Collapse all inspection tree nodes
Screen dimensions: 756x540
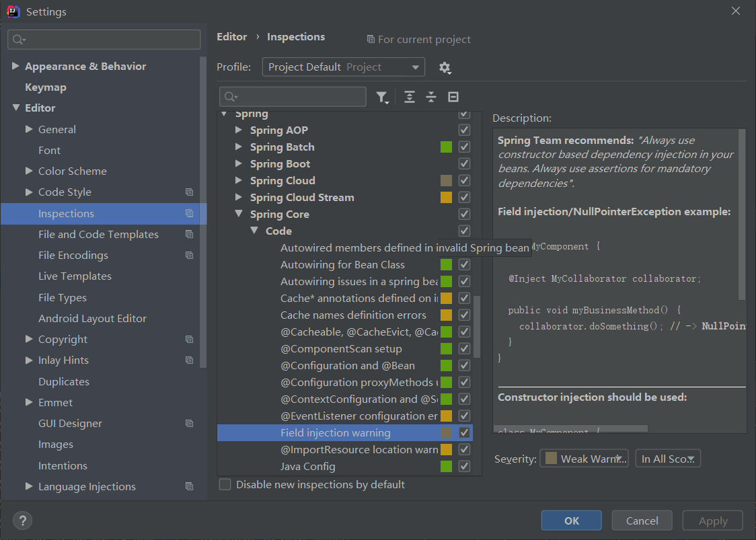[x=431, y=97]
